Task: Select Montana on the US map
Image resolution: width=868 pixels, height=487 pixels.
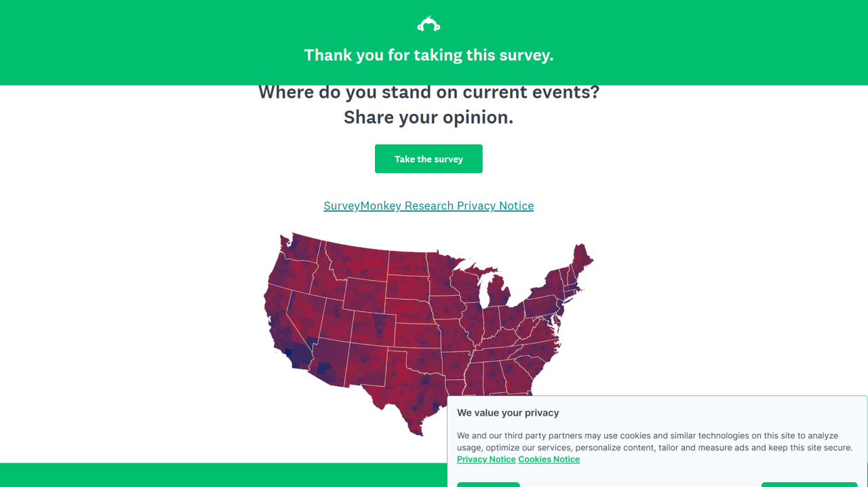Action: coord(356,265)
